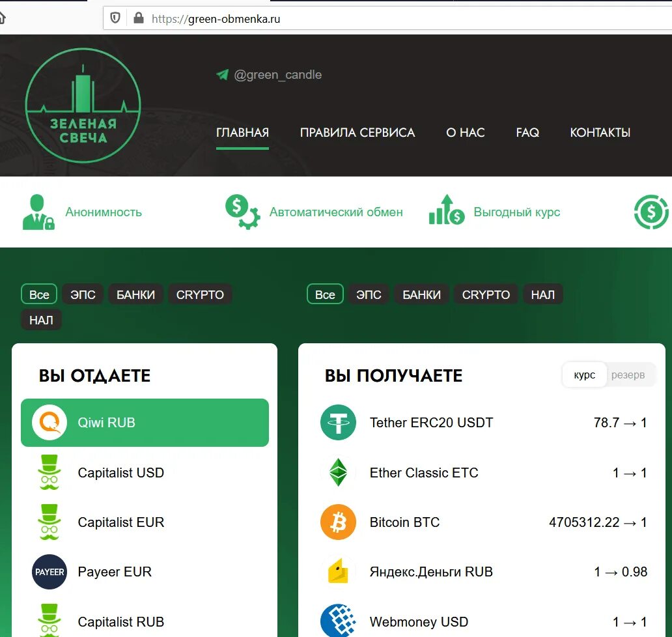This screenshot has width=672, height=637.
Task: Click the 4705312.22 → 1 rate
Action: [598, 522]
